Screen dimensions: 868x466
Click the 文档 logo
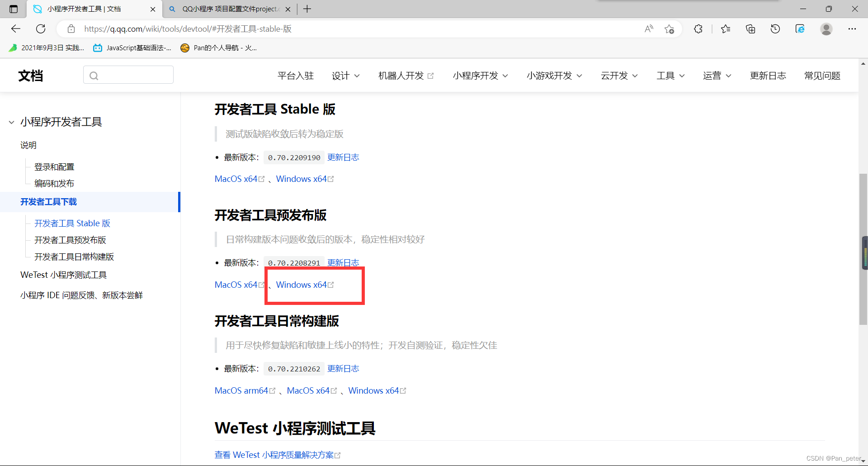tap(31, 76)
